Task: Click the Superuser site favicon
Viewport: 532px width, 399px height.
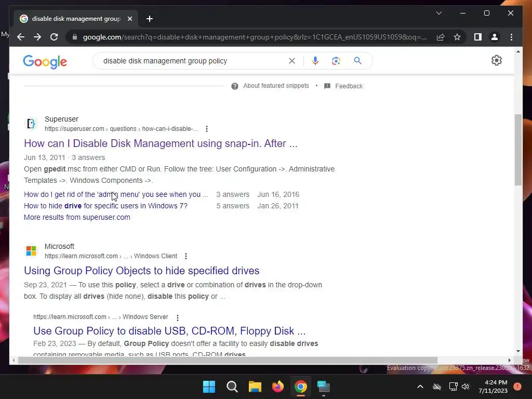Action: (x=31, y=124)
